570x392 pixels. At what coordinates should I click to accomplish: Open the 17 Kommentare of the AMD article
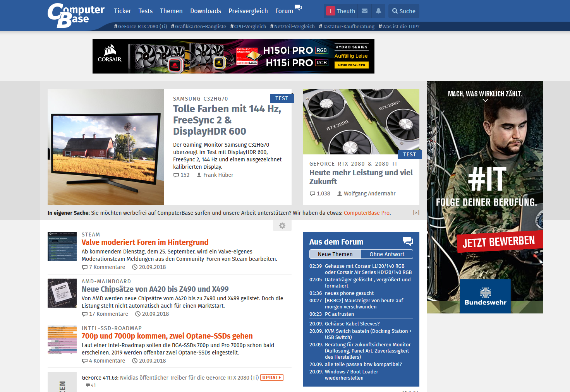coord(105,314)
